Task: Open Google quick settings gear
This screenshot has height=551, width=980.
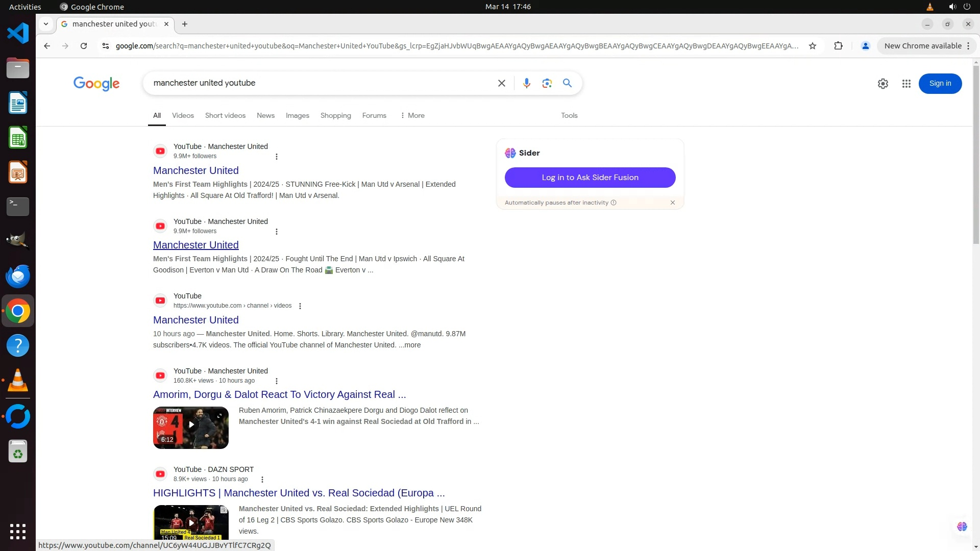Action: click(883, 84)
